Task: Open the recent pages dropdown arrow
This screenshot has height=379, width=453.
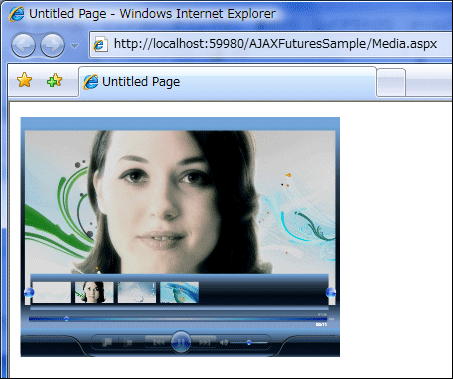Action: pos(75,46)
